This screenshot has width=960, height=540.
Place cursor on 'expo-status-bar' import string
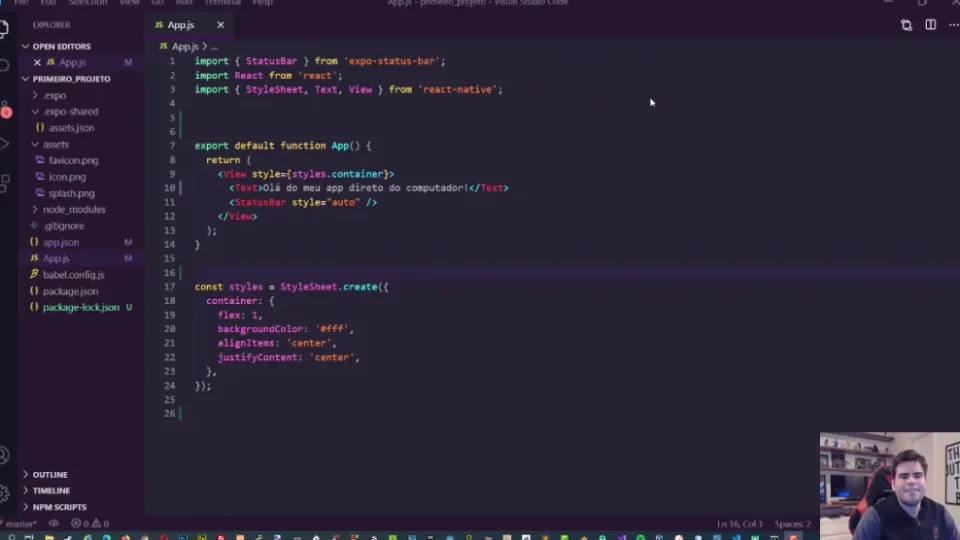click(392, 61)
